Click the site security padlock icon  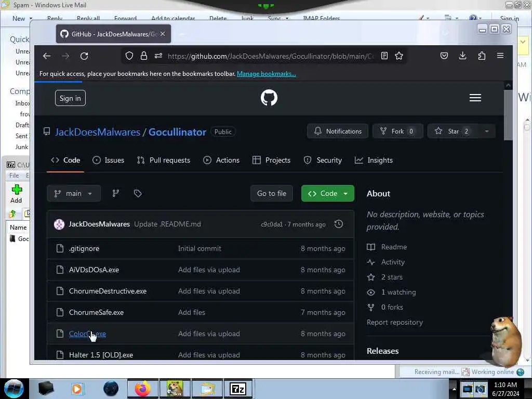[x=144, y=56]
